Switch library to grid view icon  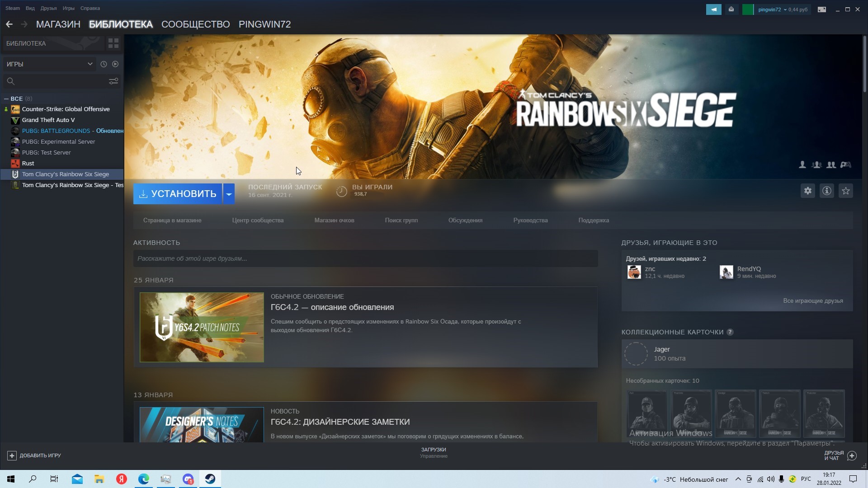[x=113, y=43]
